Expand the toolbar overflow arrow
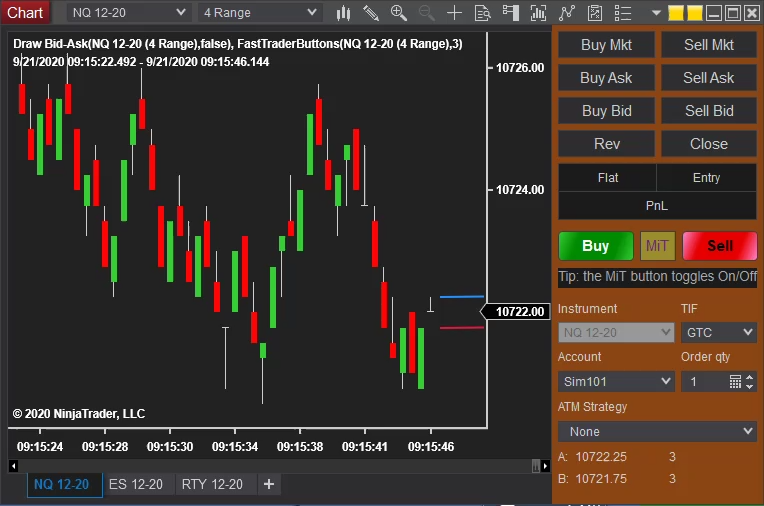764x506 pixels. pos(656,13)
